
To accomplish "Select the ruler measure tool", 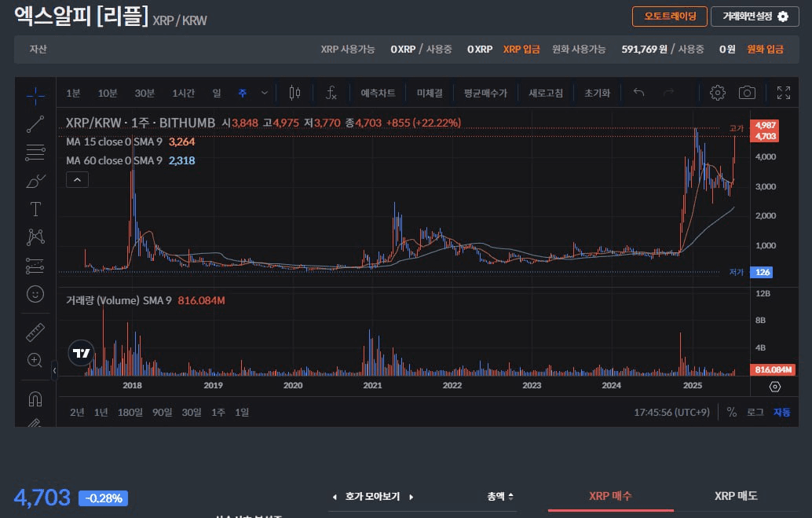I will 35,332.
